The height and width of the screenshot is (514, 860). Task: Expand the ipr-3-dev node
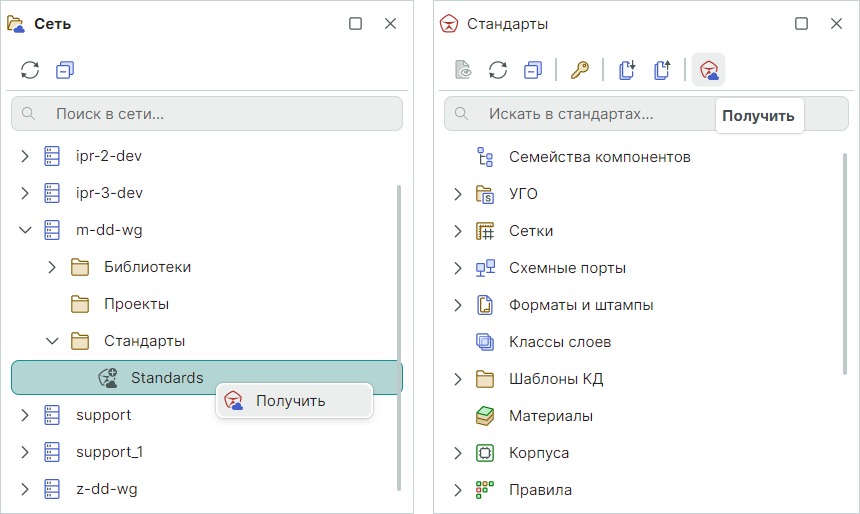pyautogui.click(x=25, y=193)
